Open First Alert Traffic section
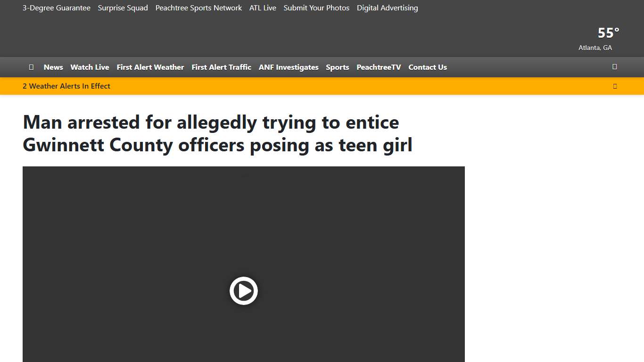The image size is (644, 362). tap(221, 67)
